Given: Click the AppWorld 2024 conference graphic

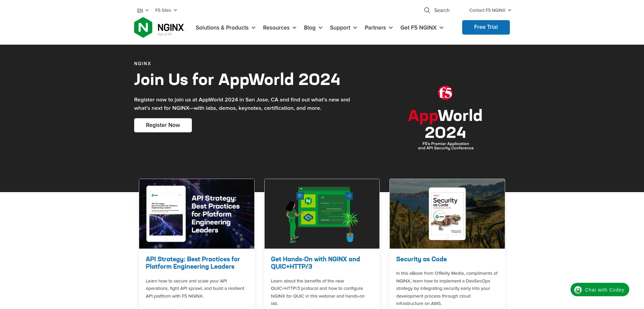Looking at the screenshot, I should [x=445, y=124].
